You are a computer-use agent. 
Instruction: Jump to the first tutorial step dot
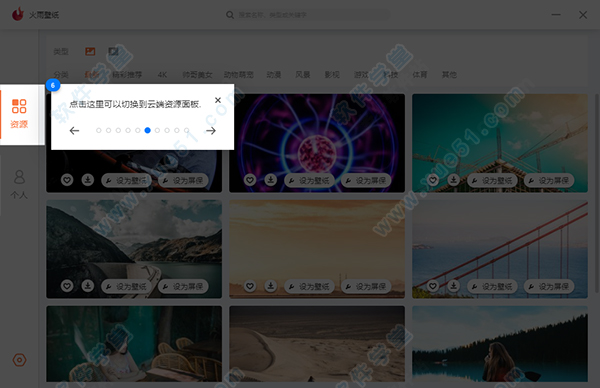tap(99, 130)
